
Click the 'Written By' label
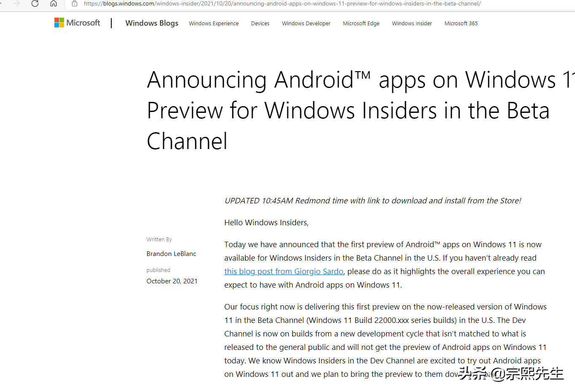click(159, 240)
